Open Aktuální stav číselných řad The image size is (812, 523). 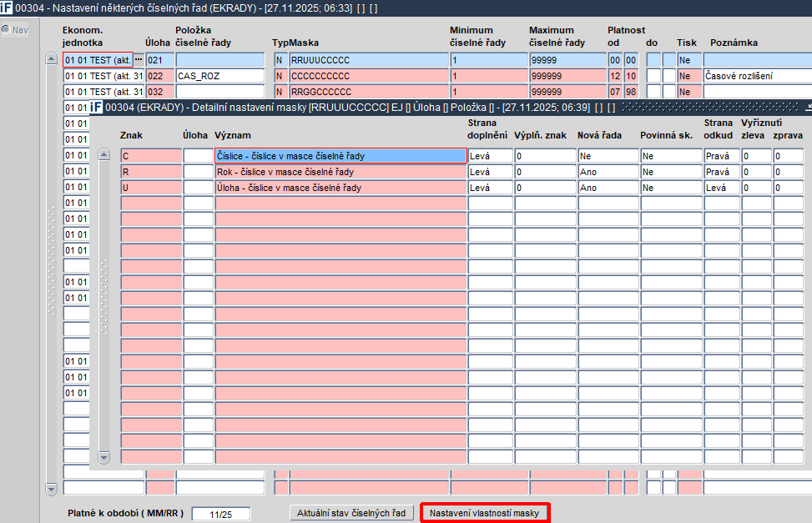coord(351,513)
